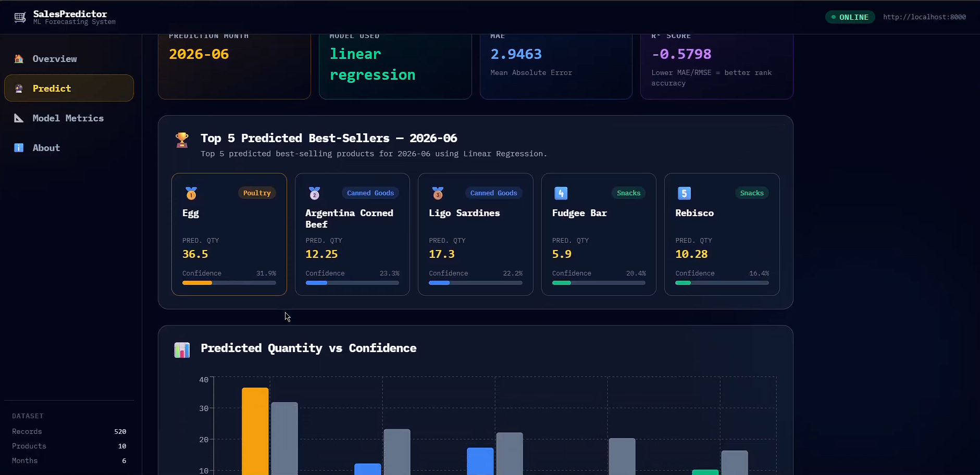Click Fudgee Bar confidence progress bar

coord(599,283)
